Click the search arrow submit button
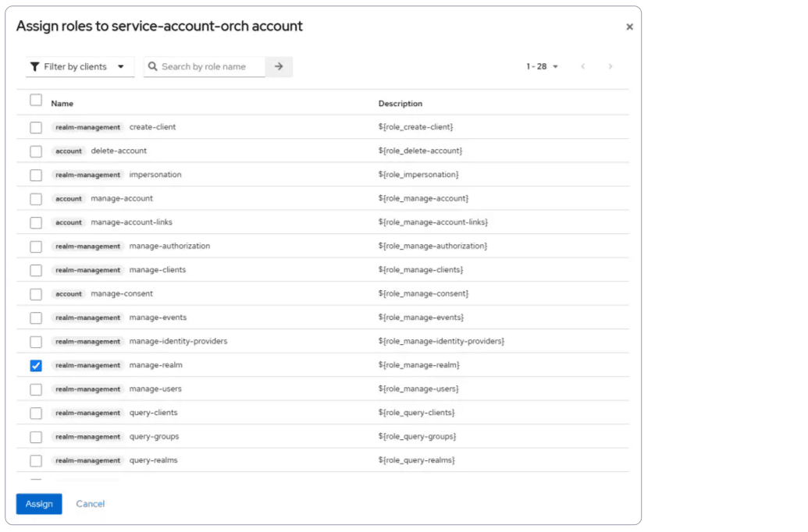 tap(279, 67)
